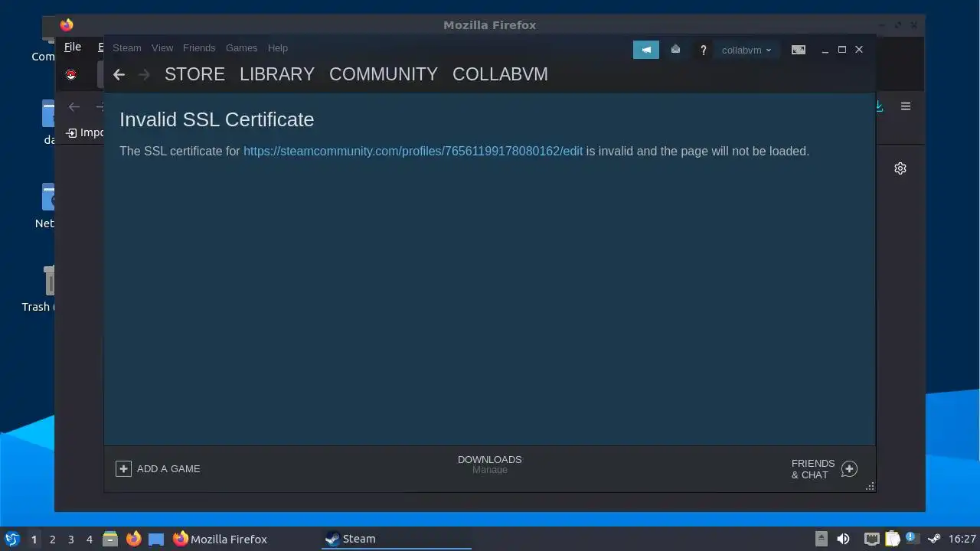Click the Steam back arrow

click(x=119, y=74)
